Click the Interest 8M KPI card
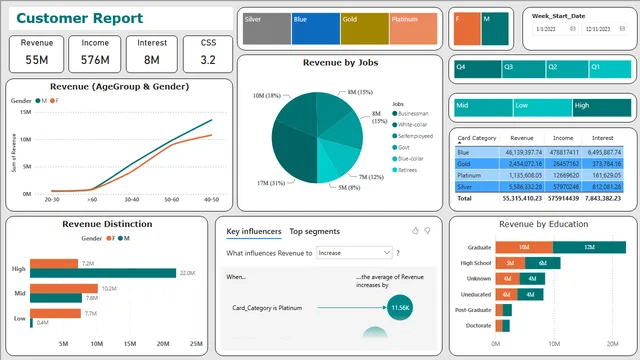640x360 pixels. [152, 54]
